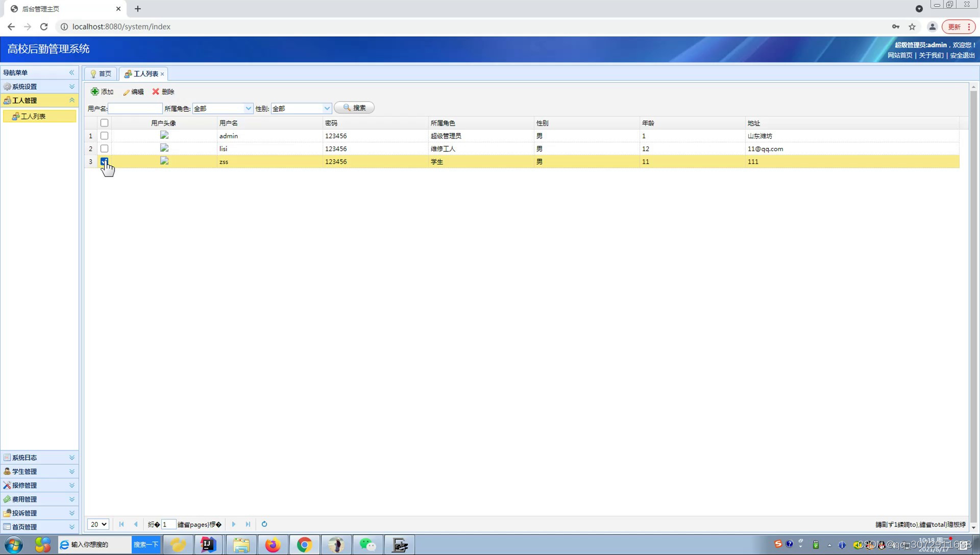Image resolution: width=980 pixels, height=555 pixels.
Task: Click the green 添加 add icon
Action: (95, 92)
